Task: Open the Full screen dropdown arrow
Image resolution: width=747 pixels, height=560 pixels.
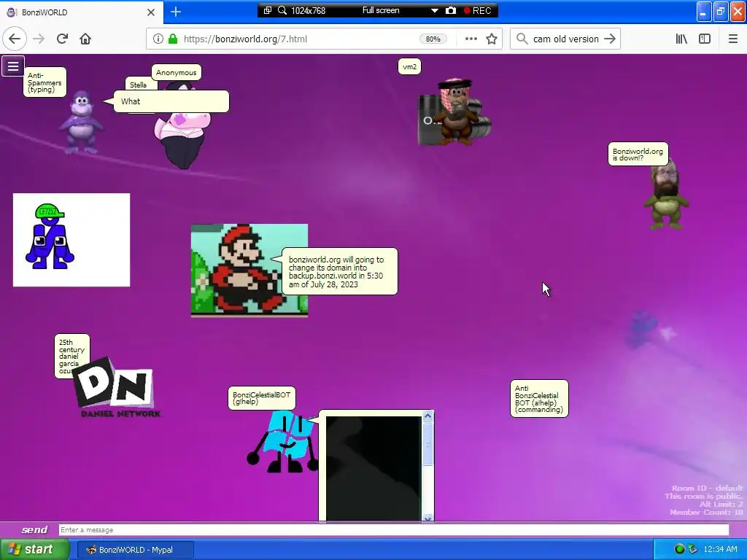Action: tap(435, 10)
